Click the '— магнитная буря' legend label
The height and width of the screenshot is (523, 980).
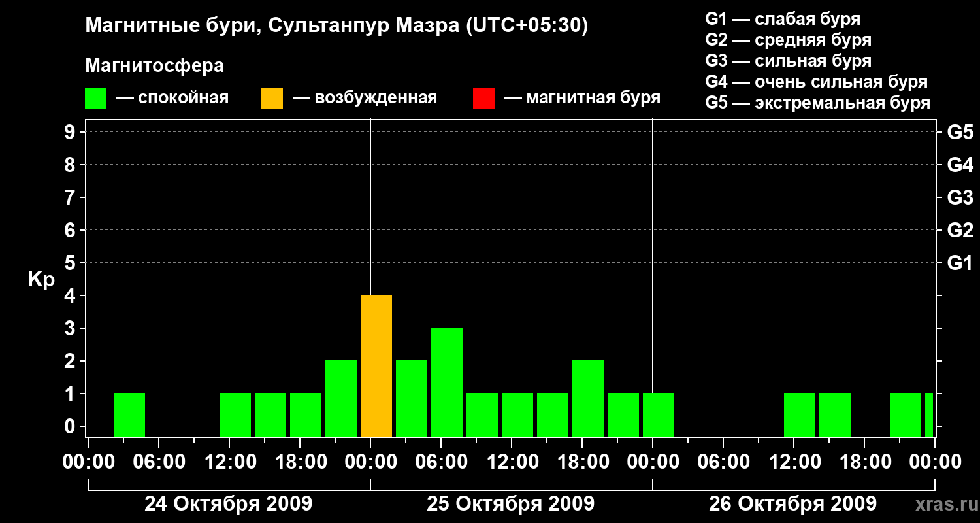(x=583, y=99)
